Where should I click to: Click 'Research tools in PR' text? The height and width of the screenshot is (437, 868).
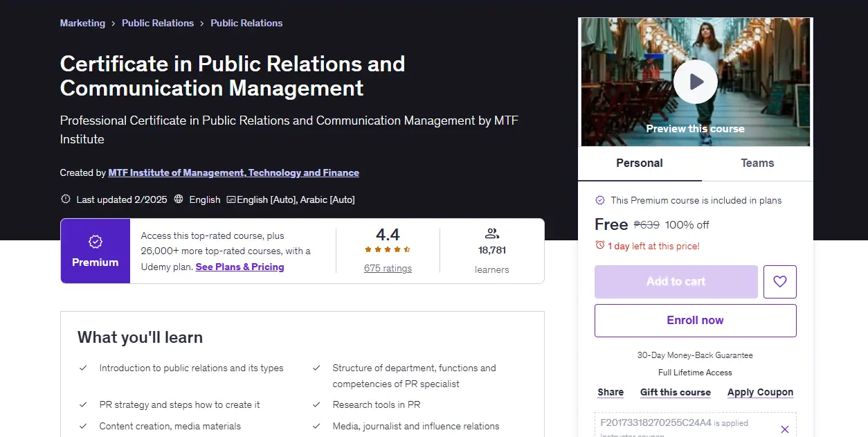pyautogui.click(x=376, y=404)
